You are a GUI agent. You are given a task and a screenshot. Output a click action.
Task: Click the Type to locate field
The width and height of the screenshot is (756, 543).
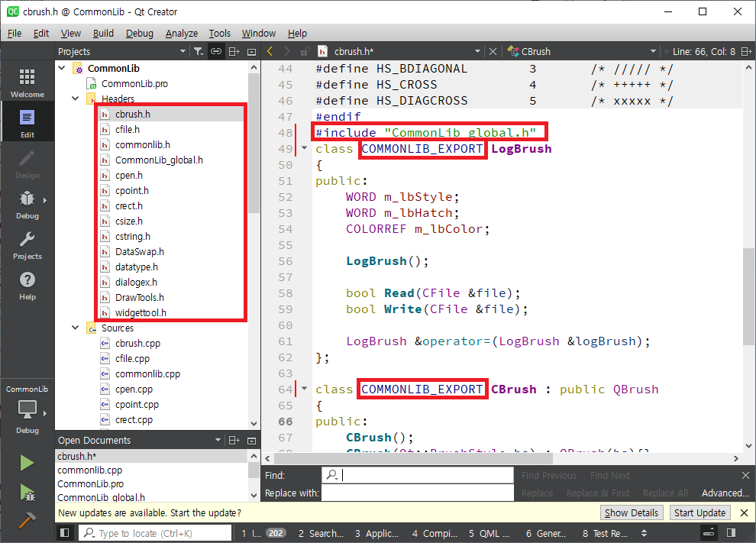tap(157, 533)
